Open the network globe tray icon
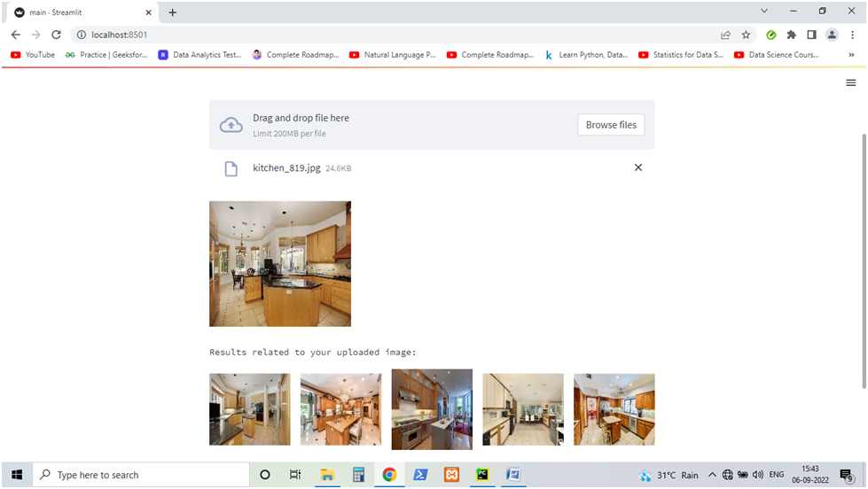This screenshot has height=489, width=868. click(x=727, y=475)
